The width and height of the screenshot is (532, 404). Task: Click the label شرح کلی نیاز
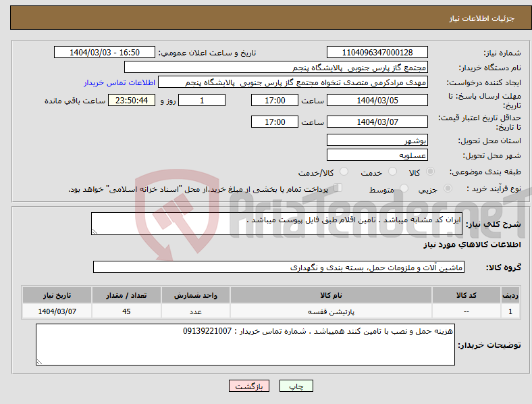coord(493,224)
